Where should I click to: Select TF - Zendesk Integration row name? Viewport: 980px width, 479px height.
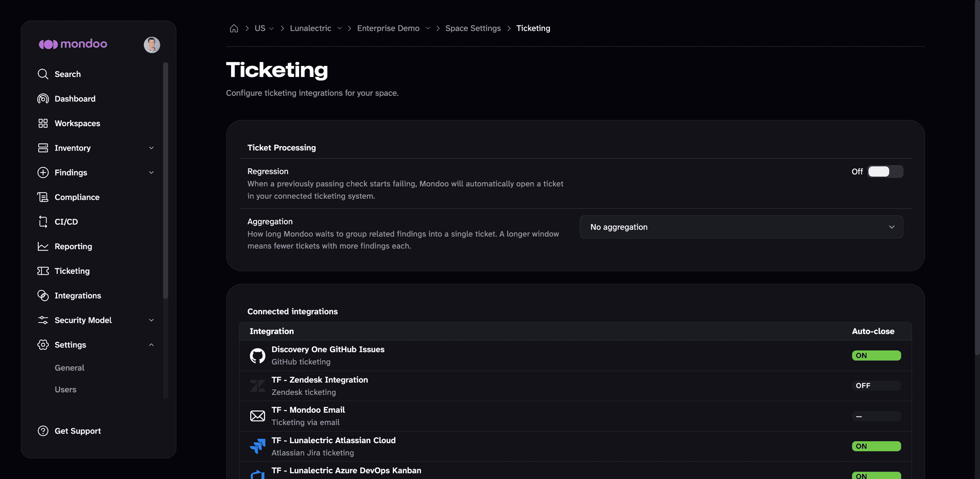(320, 380)
